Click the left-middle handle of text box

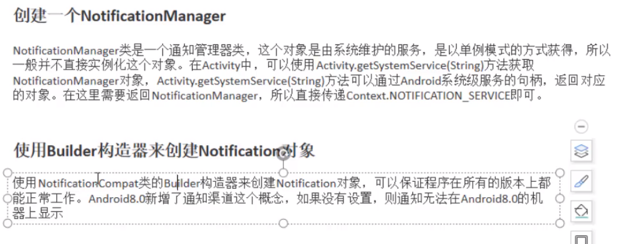(7, 198)
